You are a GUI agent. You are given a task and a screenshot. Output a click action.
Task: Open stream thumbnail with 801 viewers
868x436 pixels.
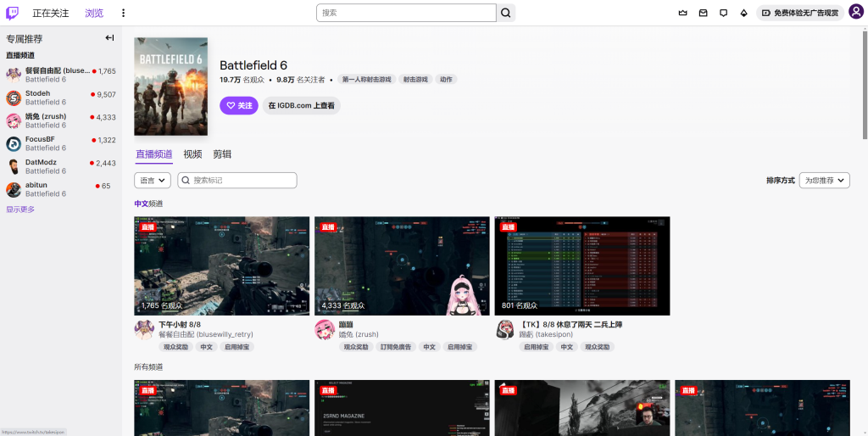tap(582, 266)
